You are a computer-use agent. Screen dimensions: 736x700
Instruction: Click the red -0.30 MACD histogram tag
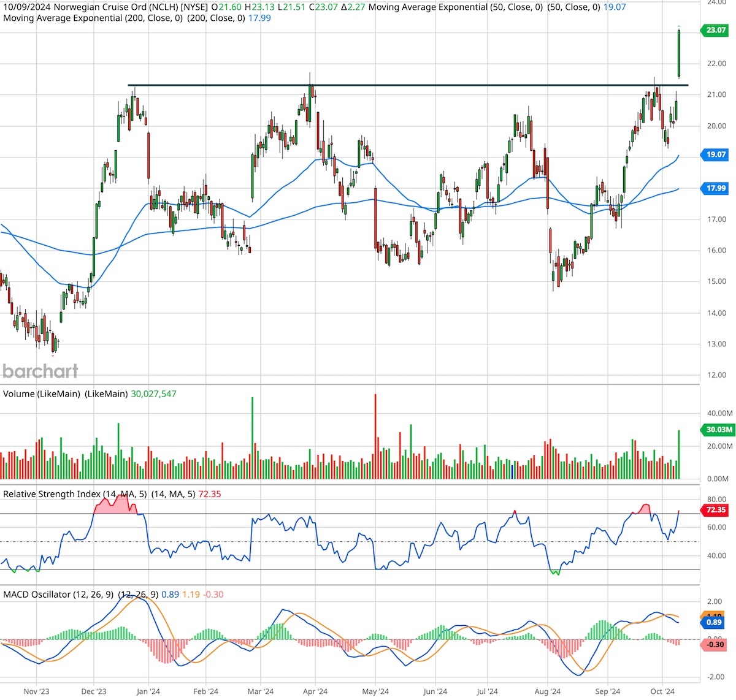click(713, 645)
